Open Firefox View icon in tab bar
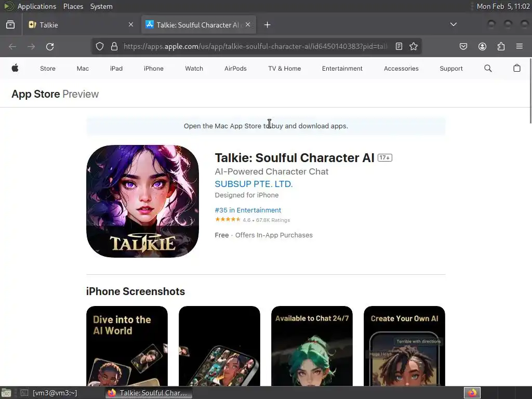This screenshot has height=399, width=532. (x=10, y=25)
